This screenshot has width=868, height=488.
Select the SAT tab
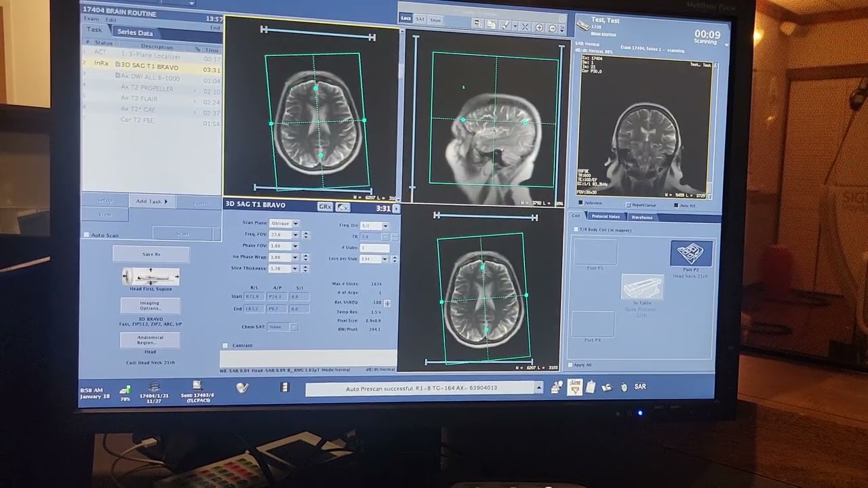[x=420, y=19]
